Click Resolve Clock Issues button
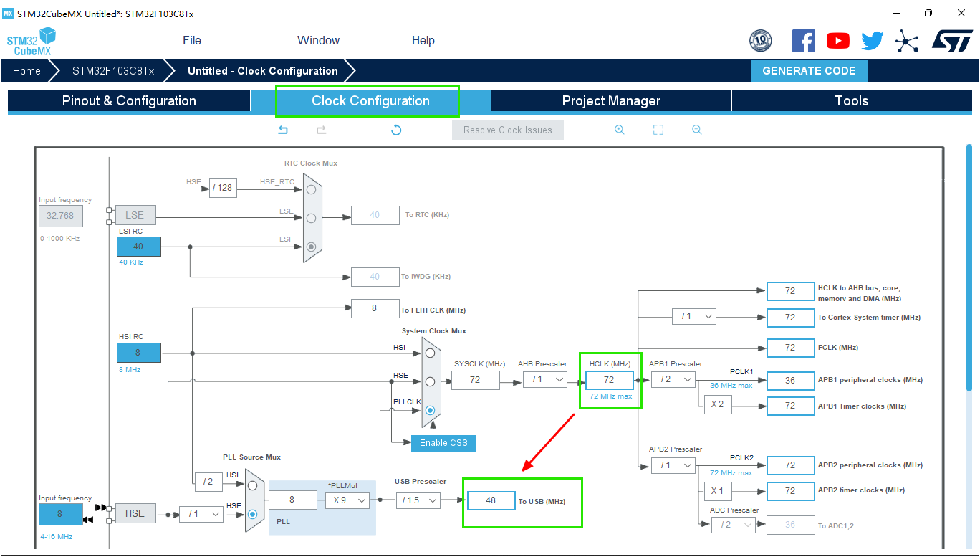Viewport: 980px width, 557px height. 508,130
